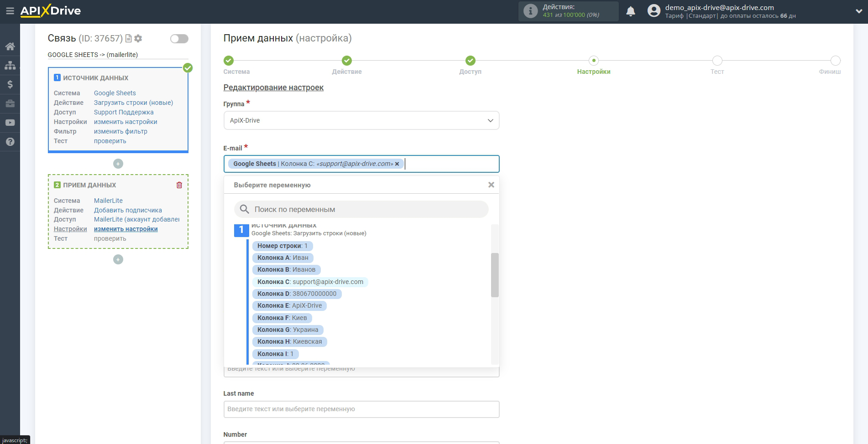This screenshot has height=444, width=868.
Task: Select variable Колонка B: Иванов
Action: click(x=287, y=269)
